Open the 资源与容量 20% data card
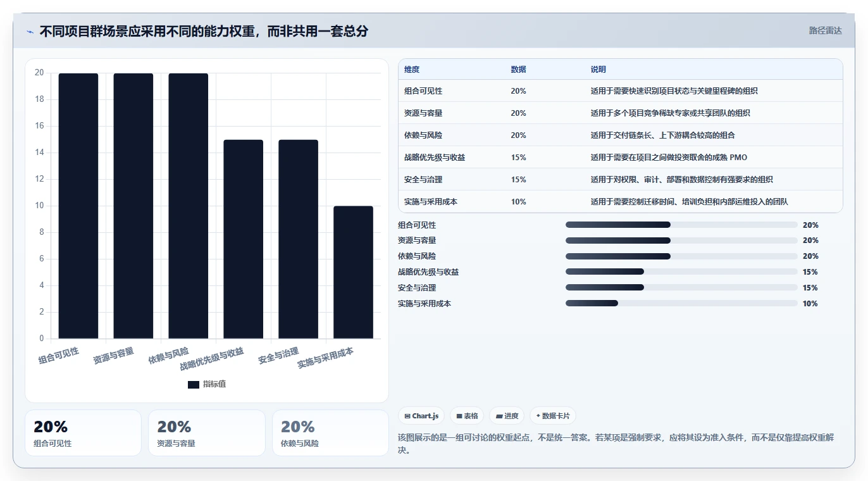868x481 pixels. click(x=206, y=433)
